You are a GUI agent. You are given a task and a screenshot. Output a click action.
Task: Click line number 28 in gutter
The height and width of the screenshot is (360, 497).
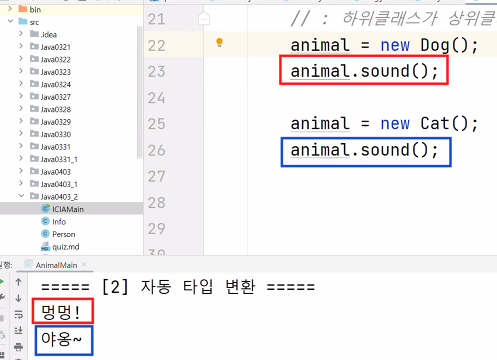[156, 203]
